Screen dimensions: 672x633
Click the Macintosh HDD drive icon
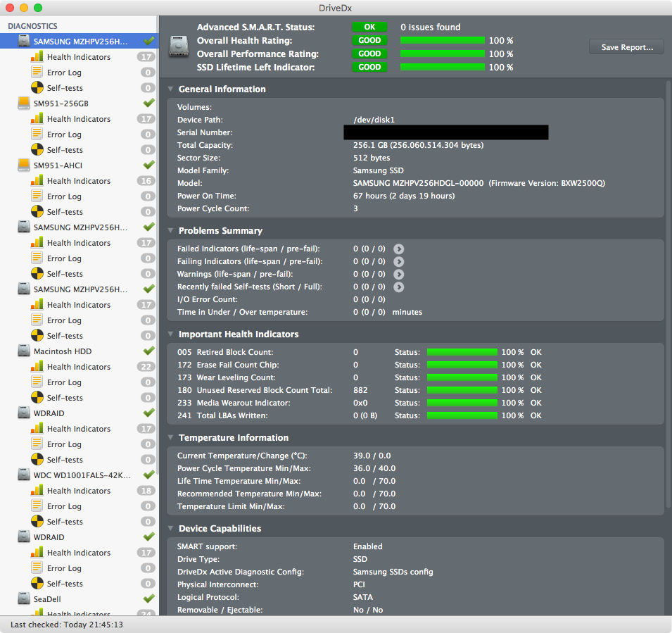click(23, 351)
